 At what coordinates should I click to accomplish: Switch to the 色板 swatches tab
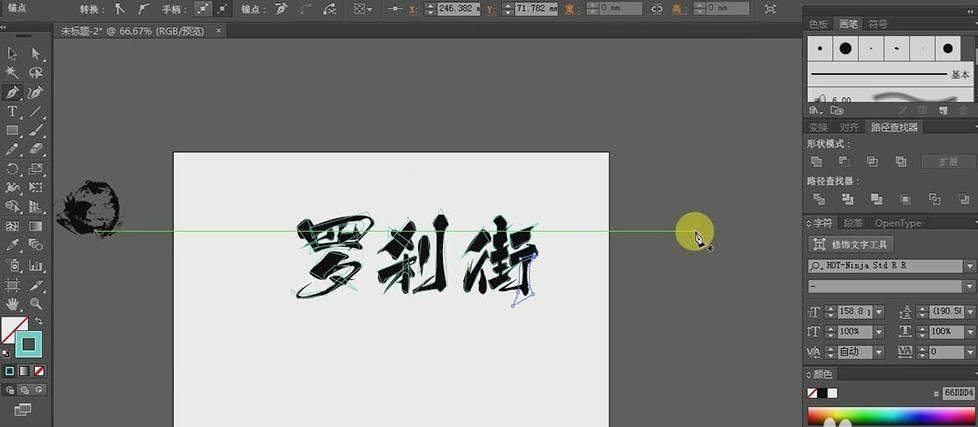point(819,23)
